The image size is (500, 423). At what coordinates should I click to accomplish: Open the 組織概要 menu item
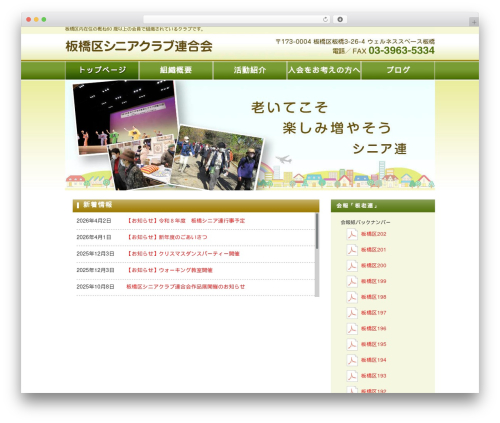(x=176, y=70)
